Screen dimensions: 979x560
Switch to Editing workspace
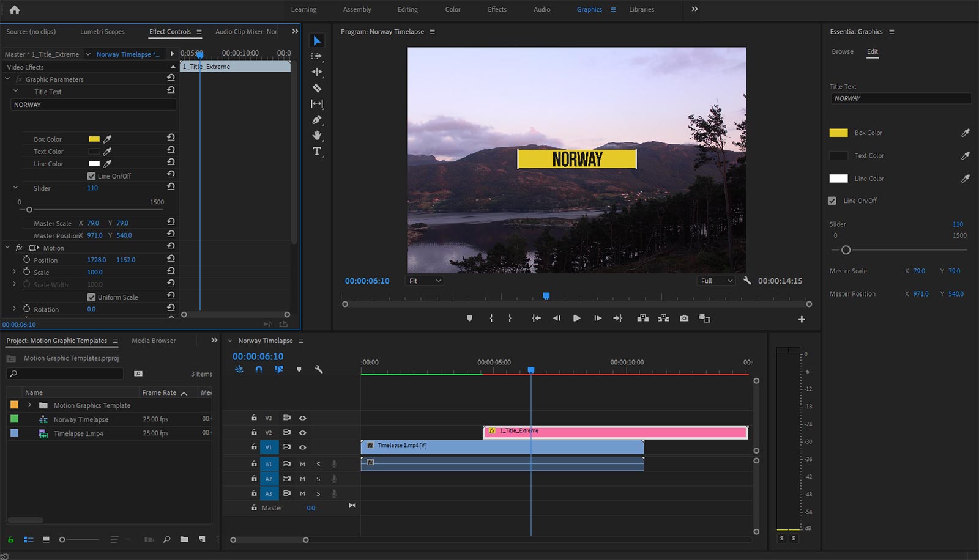click(408, 9)
